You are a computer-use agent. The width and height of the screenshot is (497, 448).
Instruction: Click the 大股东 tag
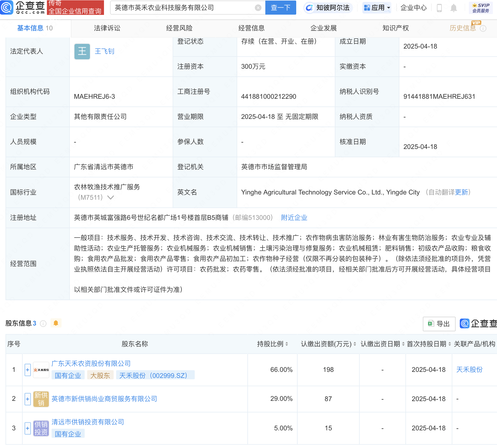100,375
